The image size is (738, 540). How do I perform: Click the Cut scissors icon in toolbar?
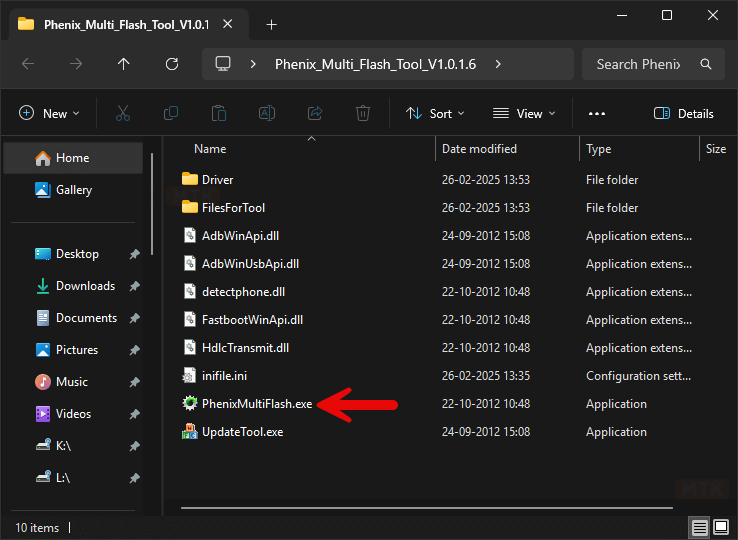tap(123, 114)
